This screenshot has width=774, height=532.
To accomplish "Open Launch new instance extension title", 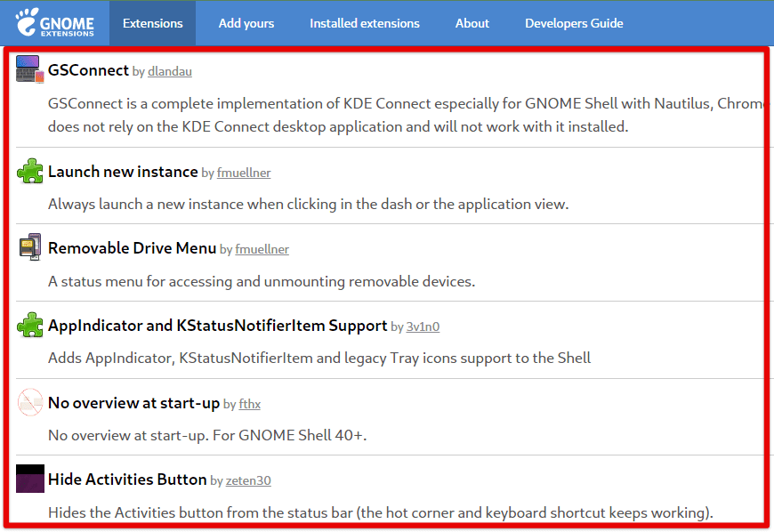I will click(123, 172).
